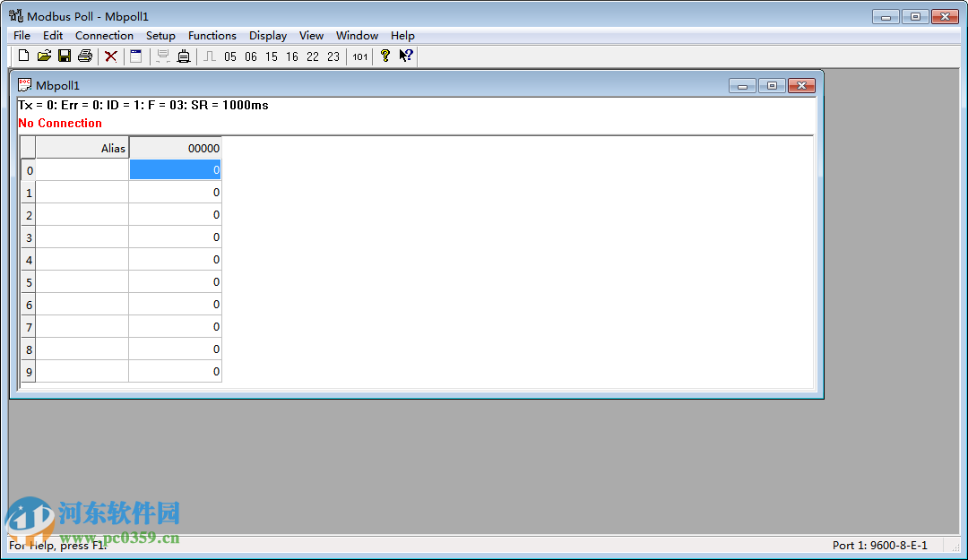Image resolution: width=968 pixels, height=560 pixels.
Task: Open the Communication Traffic monitor icon
Action: point(163,56)
